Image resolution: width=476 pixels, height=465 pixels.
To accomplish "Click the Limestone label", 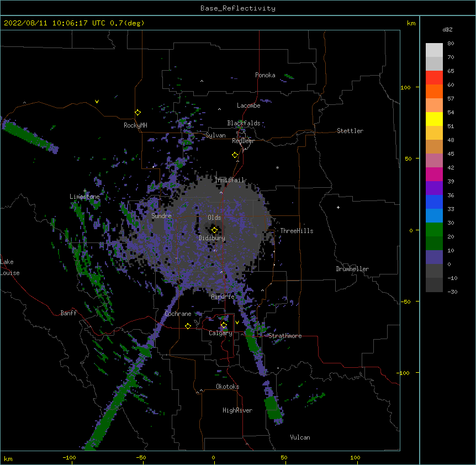I will pyautogui.click(x=84, y=197).
